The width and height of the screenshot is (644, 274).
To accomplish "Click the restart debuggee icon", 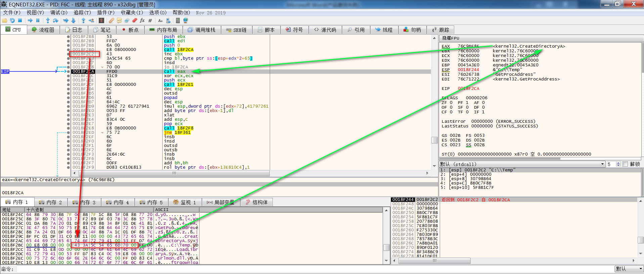I will (x=12, y=20).
